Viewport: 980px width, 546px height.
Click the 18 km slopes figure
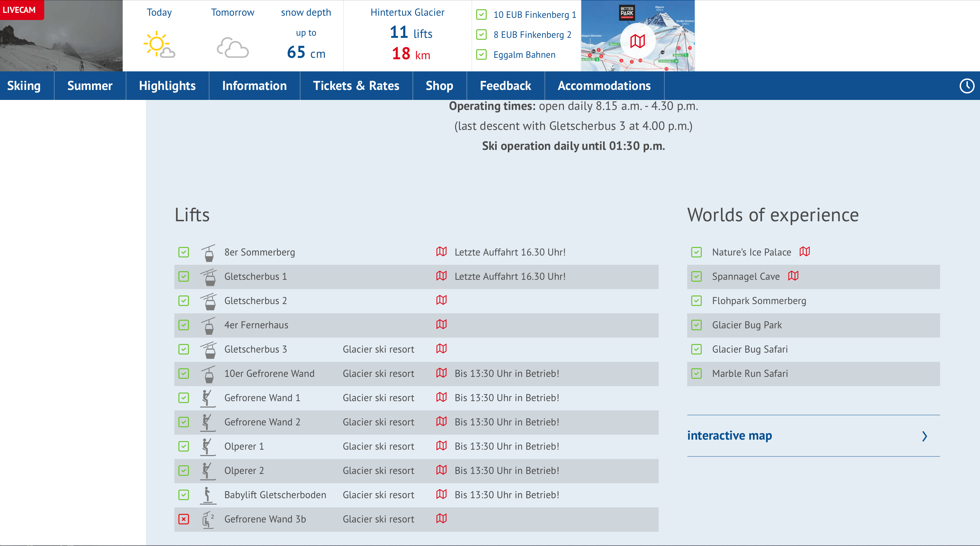411,53
